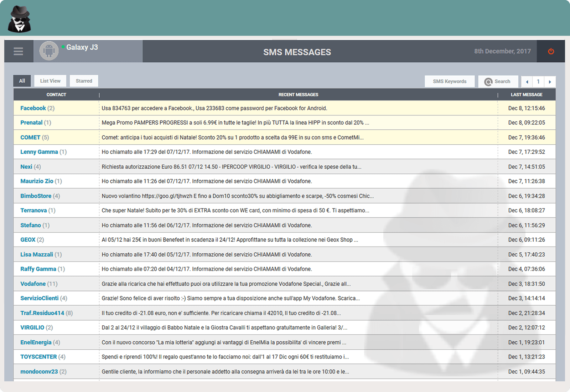Show Starred messages tab

[x=84, y=81]
